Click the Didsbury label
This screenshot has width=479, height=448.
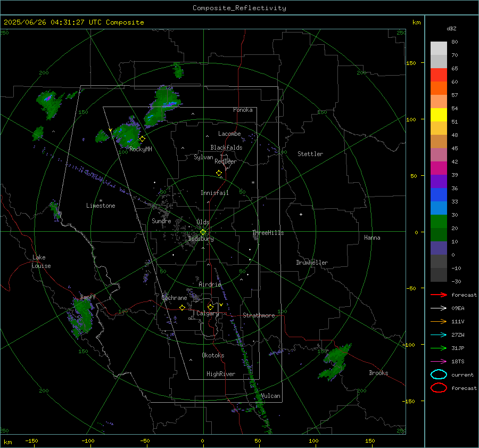(201, 239)
